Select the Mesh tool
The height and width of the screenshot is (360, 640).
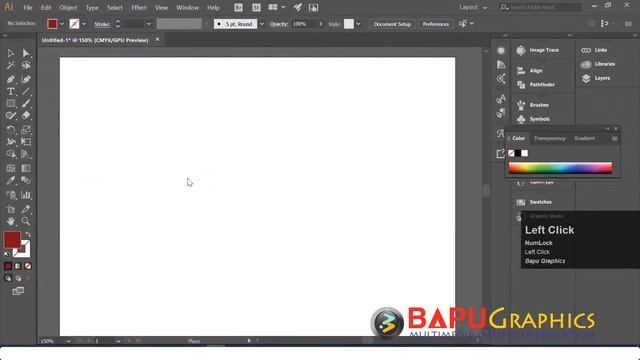(x=11, y=168)
